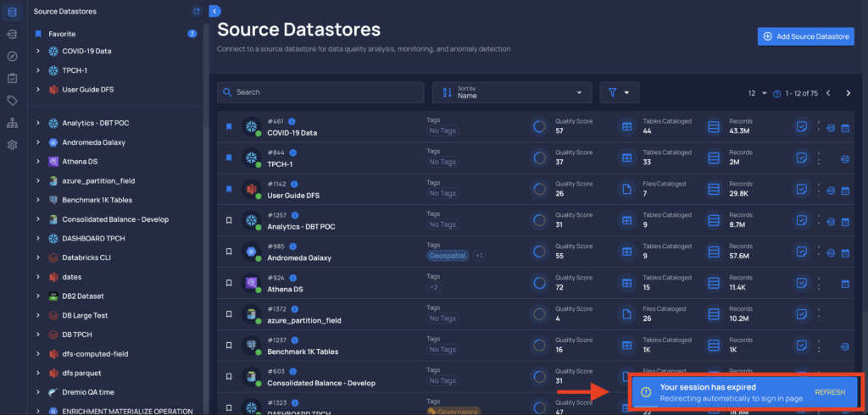Image resolution: width=868 pixels, height=415 pixels.
Task: Expand Andromeda Galaxy tree node
Action: (38, 142)
